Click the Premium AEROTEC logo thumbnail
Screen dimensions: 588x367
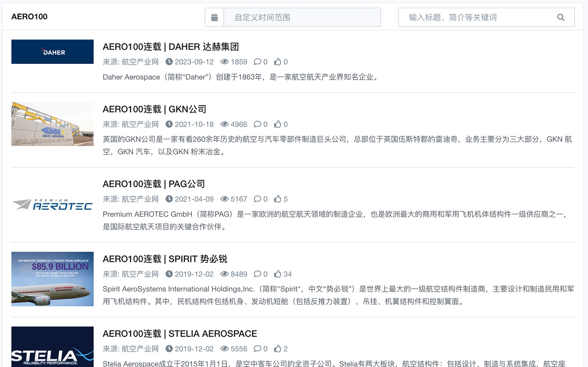pyautogui.click(x=52, y=205)
